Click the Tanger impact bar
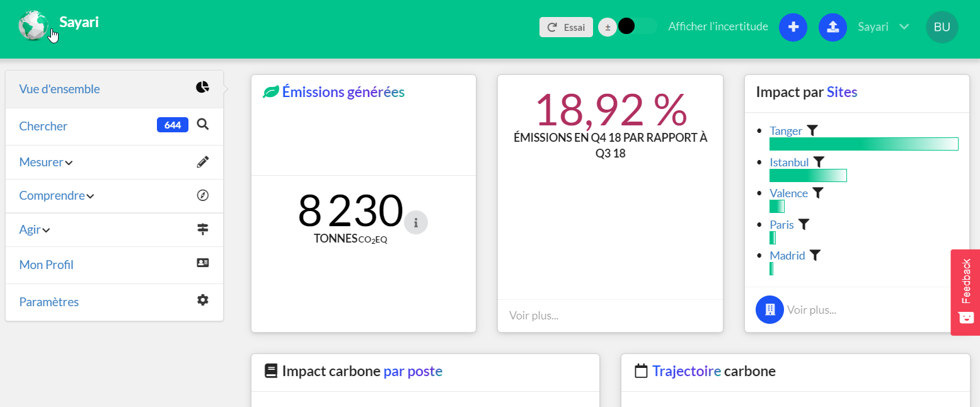980x407 pixels. pyautogui.click(x=864, y=144)
